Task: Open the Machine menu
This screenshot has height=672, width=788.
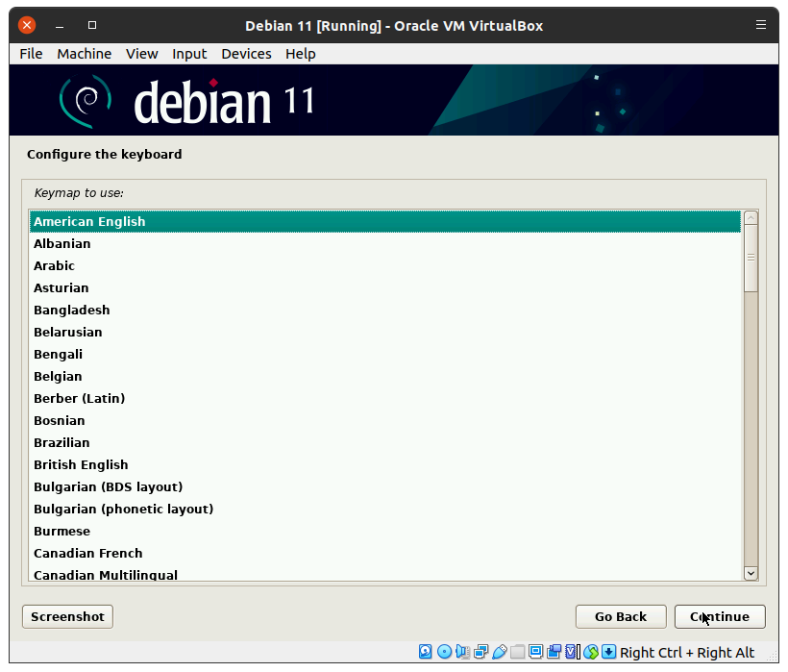Action: point(84,54)
